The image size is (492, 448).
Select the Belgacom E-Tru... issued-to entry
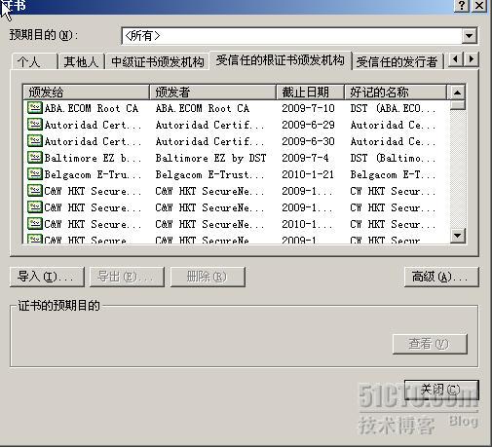[93, 174]
